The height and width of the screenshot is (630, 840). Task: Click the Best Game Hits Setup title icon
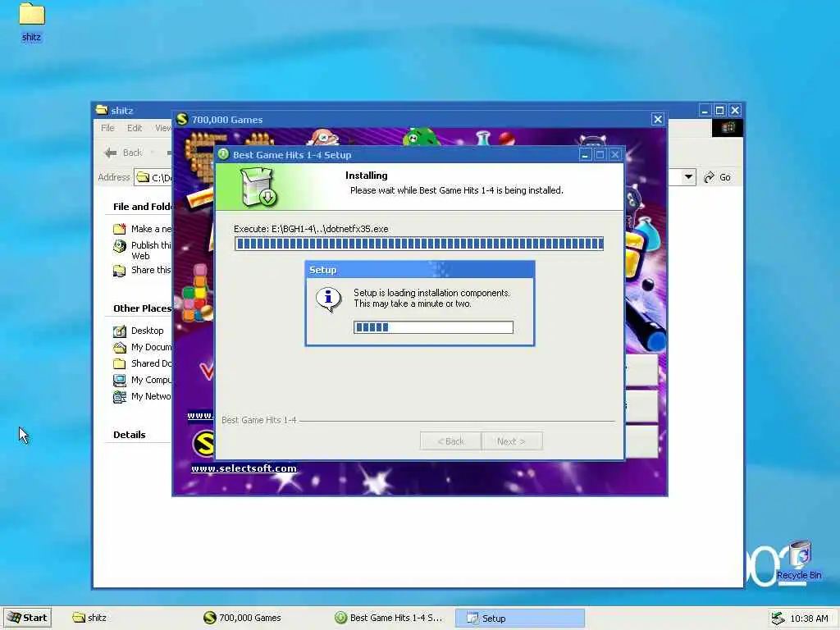[223, 154]
